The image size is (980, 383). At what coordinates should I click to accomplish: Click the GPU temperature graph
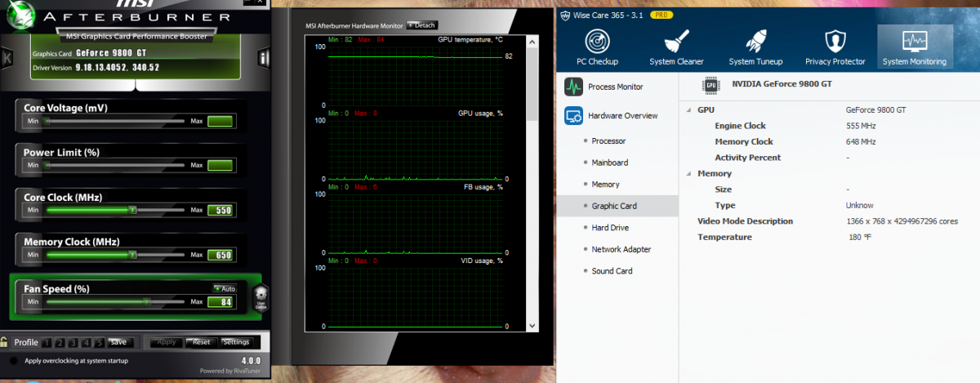pos(416,76)
